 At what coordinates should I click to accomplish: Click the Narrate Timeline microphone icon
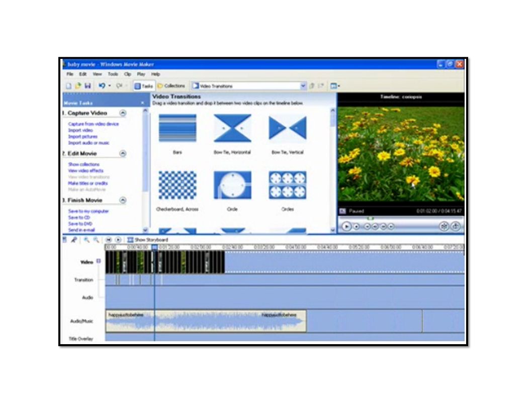pyautogui.click(x=73, y=240)
